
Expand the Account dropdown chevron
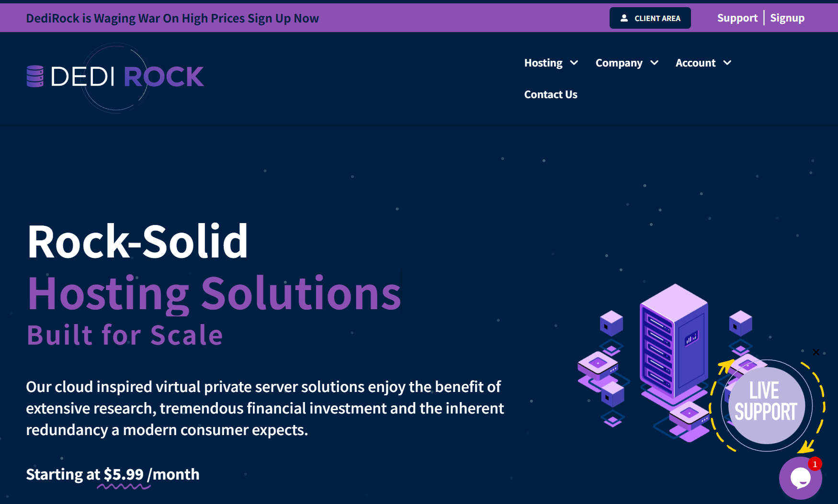(x=727, y=63)
